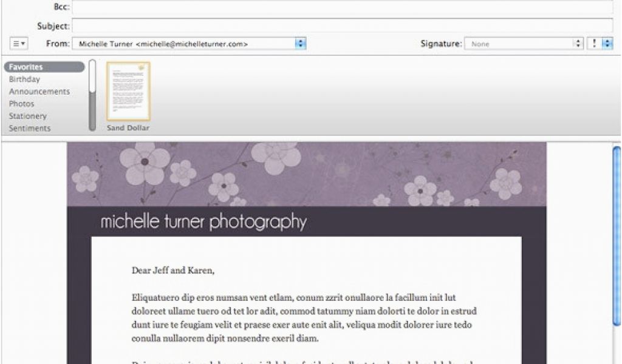Choose the Sand Dollar stationery thumbnail

pyautogui.click(x=128, y=91)
